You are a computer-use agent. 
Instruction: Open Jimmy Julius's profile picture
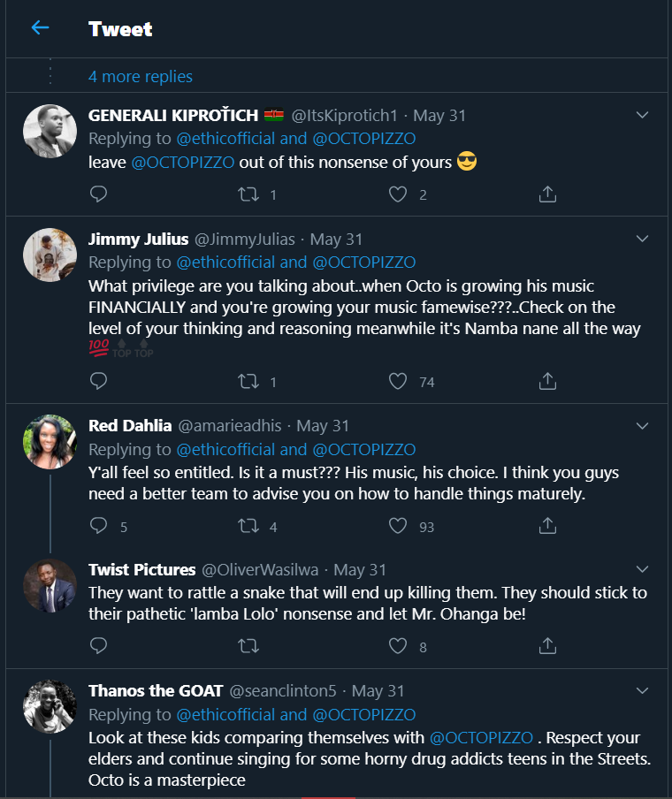click(50, 255)
